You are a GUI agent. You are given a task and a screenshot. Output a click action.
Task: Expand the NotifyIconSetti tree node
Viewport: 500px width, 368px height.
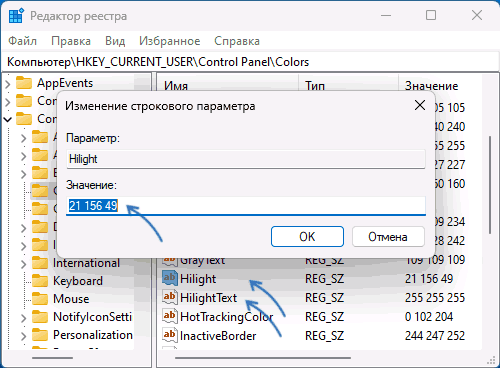click(23, 318)
